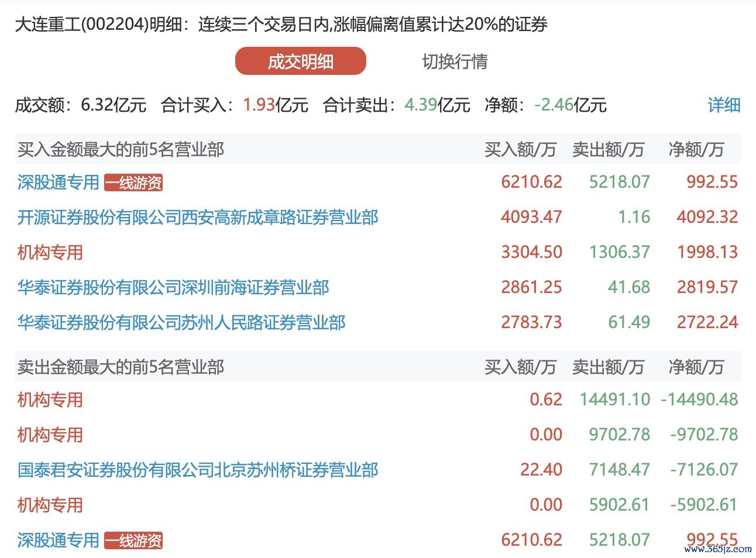Click 净额/万 header in the buyers table
This screenshot has width=756, height=558.
pyautogui.click(x=696, y=150)
